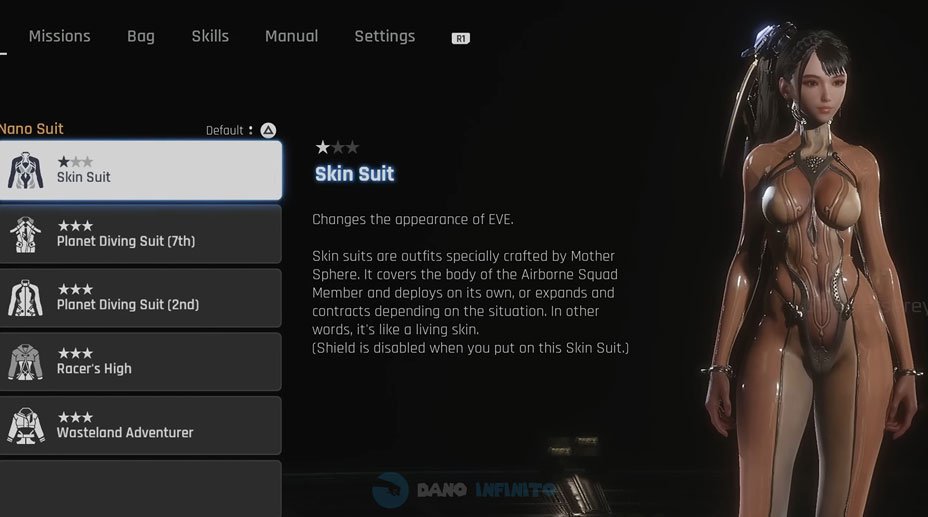Click the Default label text
Screen dimensions: 928x517
coord(224,131)
